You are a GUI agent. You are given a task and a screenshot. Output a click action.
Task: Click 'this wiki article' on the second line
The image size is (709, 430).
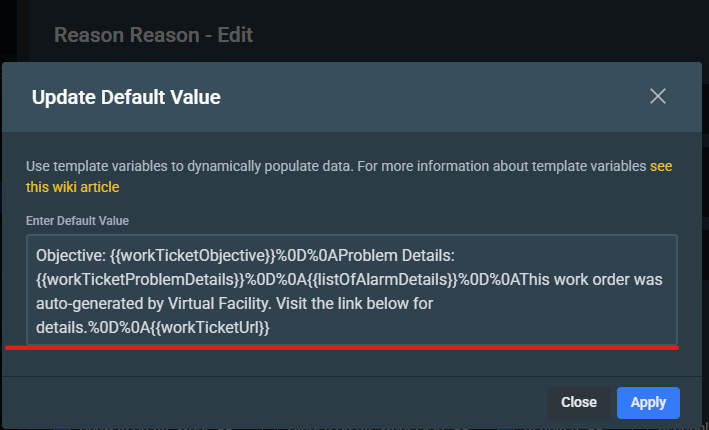[74, 186]
